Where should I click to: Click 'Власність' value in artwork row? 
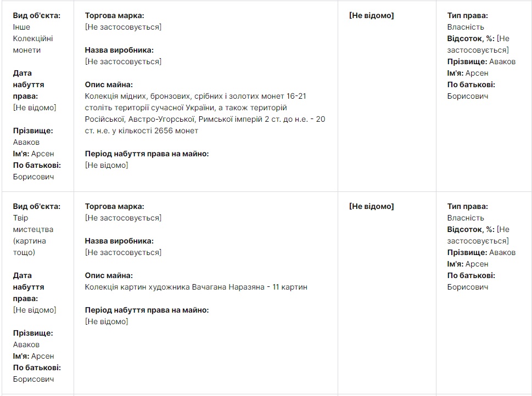466,218
